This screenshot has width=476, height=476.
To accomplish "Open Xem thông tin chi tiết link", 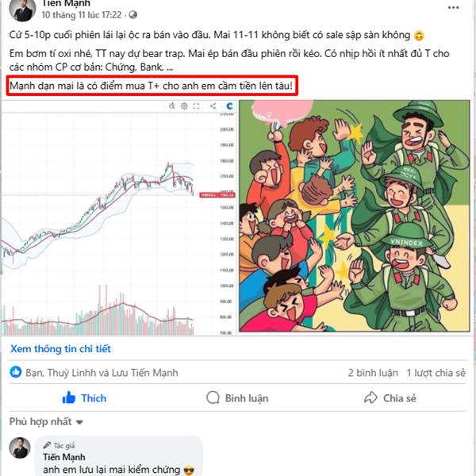I will coord(60,349).
